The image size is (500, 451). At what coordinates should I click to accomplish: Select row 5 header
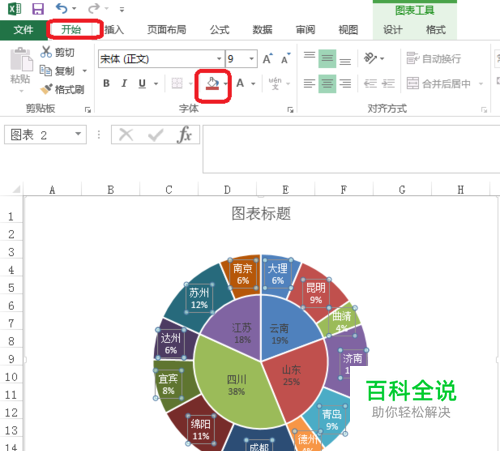click(x=11, y=287)
